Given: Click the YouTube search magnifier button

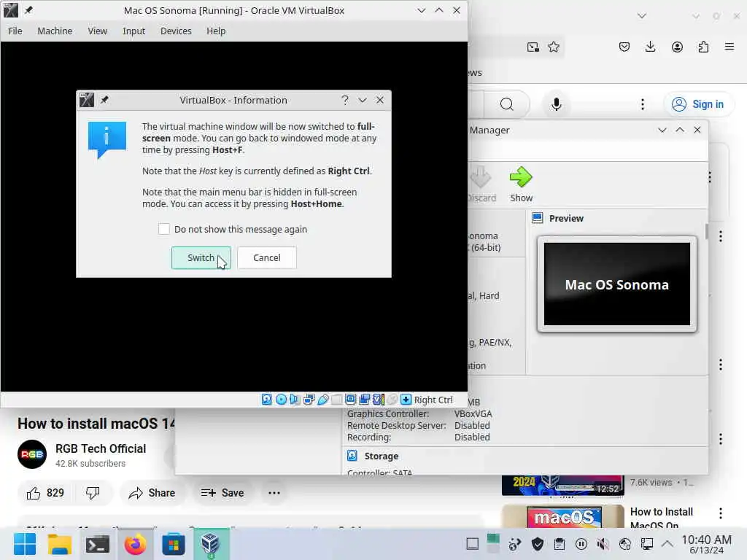Looking at the screenshot, I should (x=507, y=104).
